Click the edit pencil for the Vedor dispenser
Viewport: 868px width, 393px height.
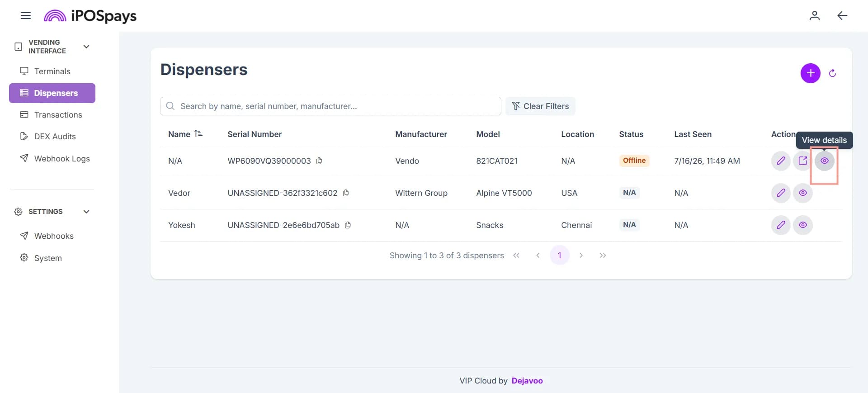tap(781, 193)
